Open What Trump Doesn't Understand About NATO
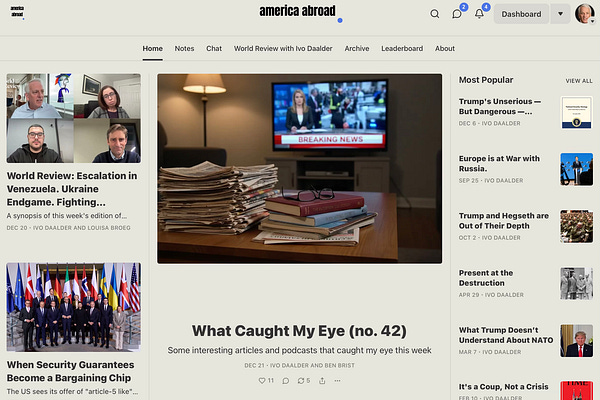This screenshot has width=600, height=400. 506,335
